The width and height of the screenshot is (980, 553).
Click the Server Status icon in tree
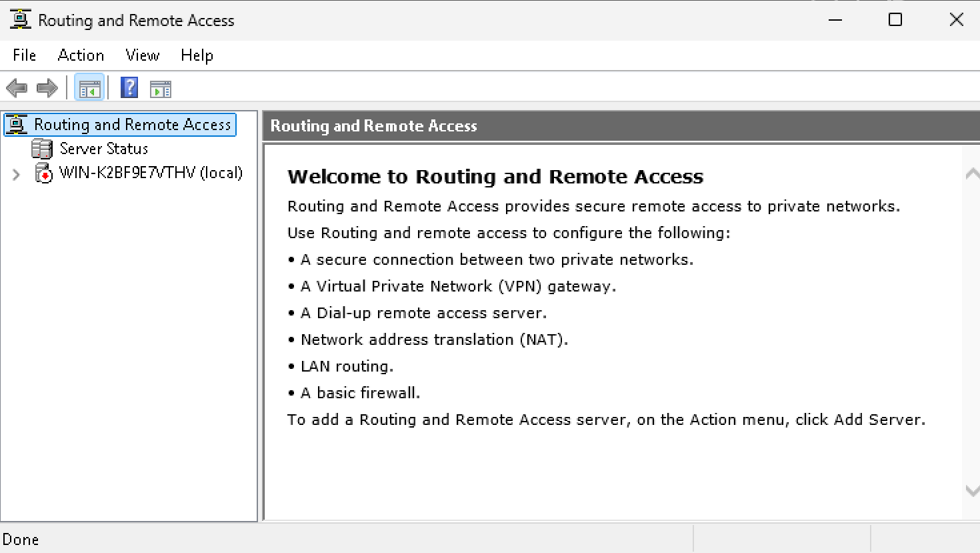[x=42, y=149]
